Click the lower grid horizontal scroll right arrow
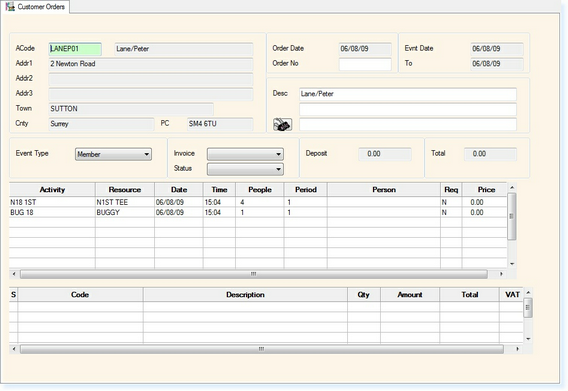Screen dimensions: 568x391 517,349
